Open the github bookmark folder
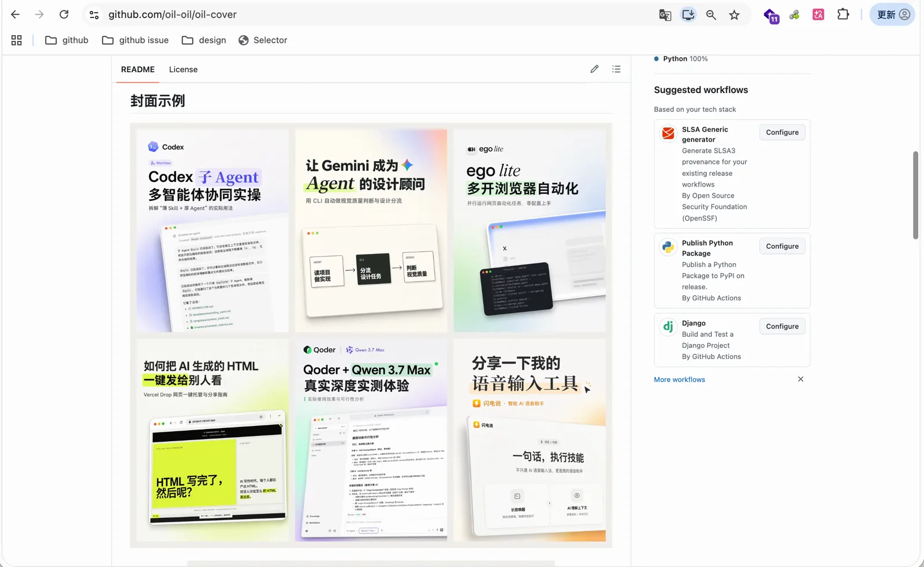The width and height of the screenshot is (924, 567). [67, 40]
